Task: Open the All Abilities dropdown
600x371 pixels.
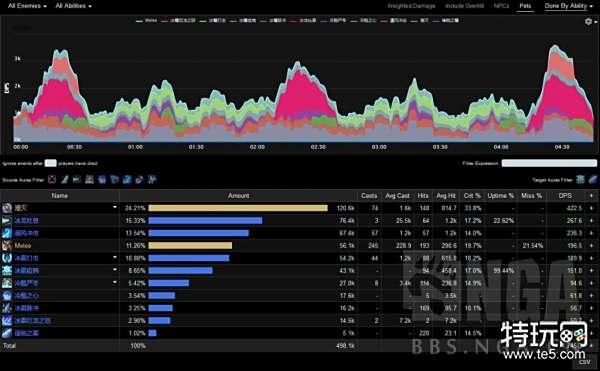Action: (x=73, y=6)
